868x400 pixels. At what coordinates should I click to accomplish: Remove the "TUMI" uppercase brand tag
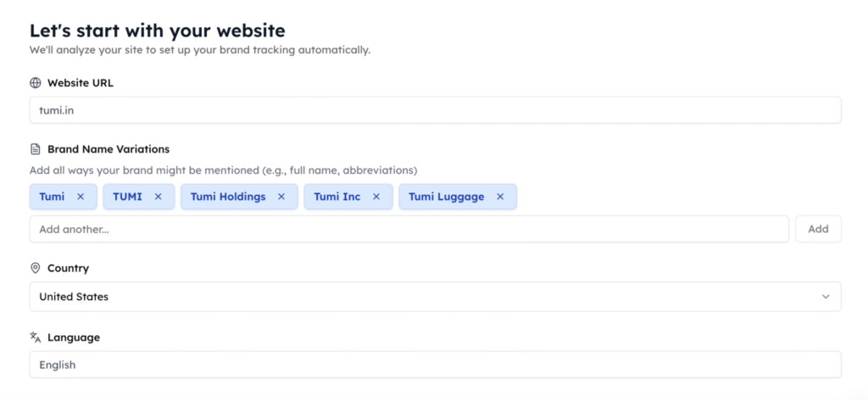(158, 197)
